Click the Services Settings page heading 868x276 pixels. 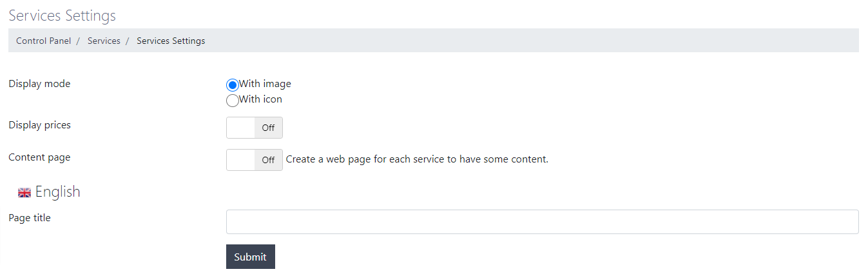(x=62, y=15)
